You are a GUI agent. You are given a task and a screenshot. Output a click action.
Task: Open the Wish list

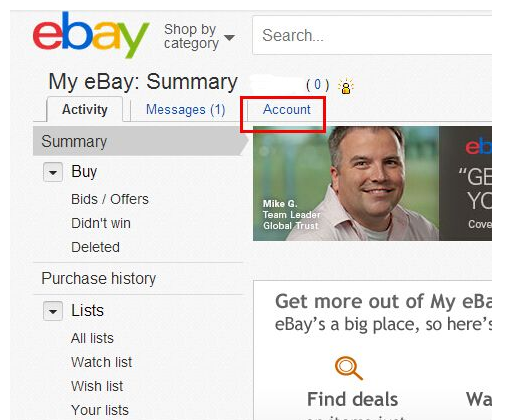(x=97, y=386)
